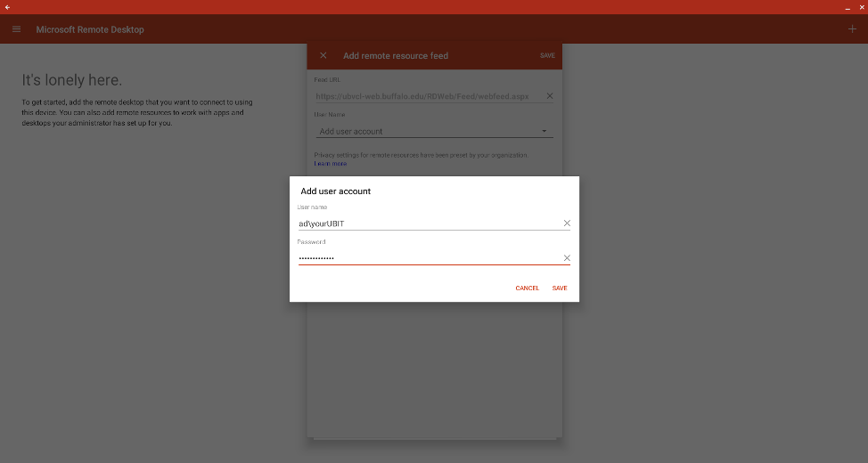Click the 'It's lonely here.' heading
The width and height of the screenshot is (868, 463).
click(72, 81)
